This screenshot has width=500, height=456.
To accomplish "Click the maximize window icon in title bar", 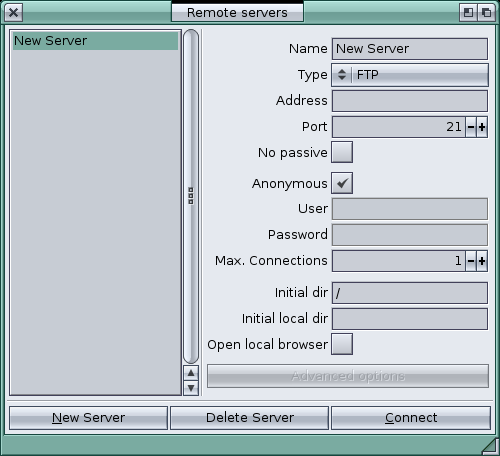I will tap(486, 13).
